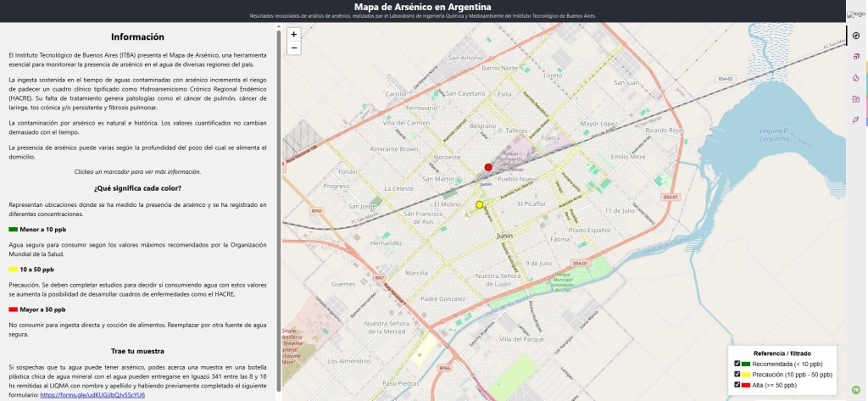868x401 pixels.
Task: Click the red swatch beside Mayor a 50 ppb
Action: click(13, 309)
